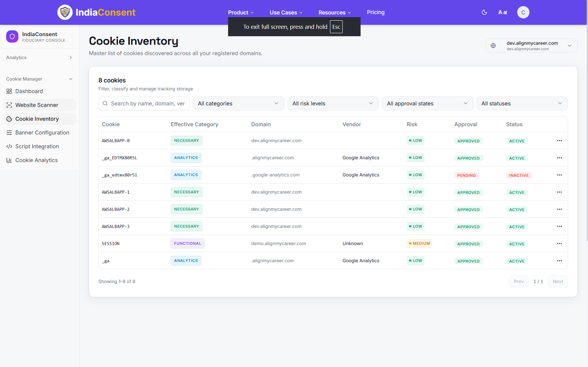Click the purple Fiduciary Console shield icon

pos(12,36)
